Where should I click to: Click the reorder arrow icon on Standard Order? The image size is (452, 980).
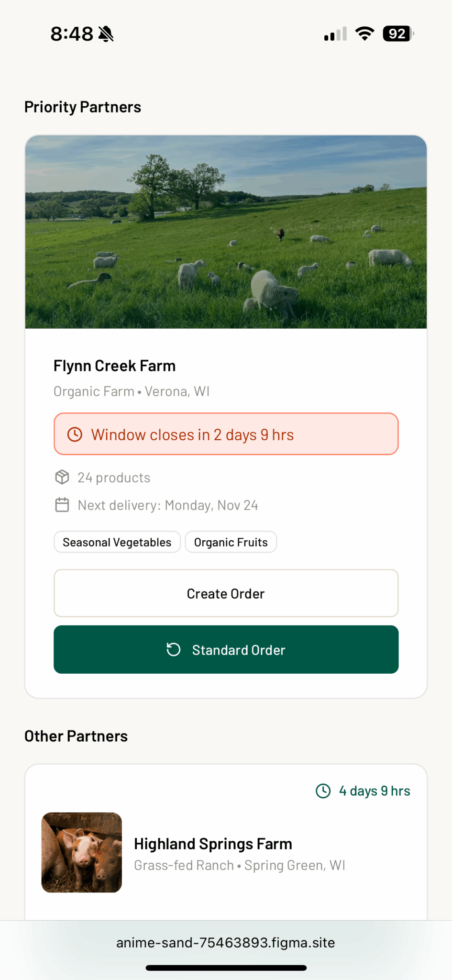click(x=173, y=649)
